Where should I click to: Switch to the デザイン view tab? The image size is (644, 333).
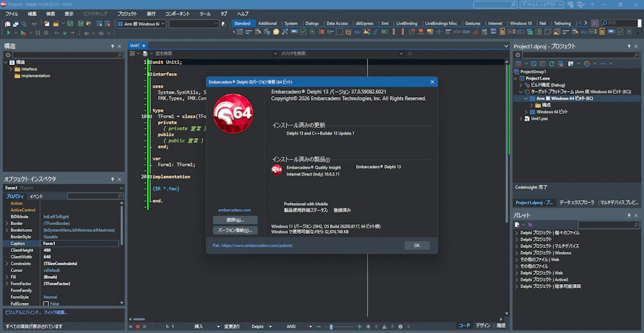click(483, 326)
